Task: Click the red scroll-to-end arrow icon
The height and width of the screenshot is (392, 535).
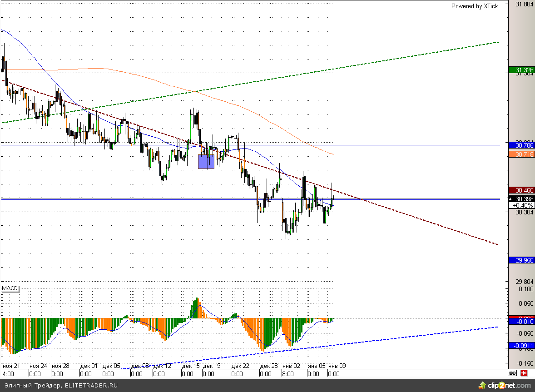Action: point(524,373)
